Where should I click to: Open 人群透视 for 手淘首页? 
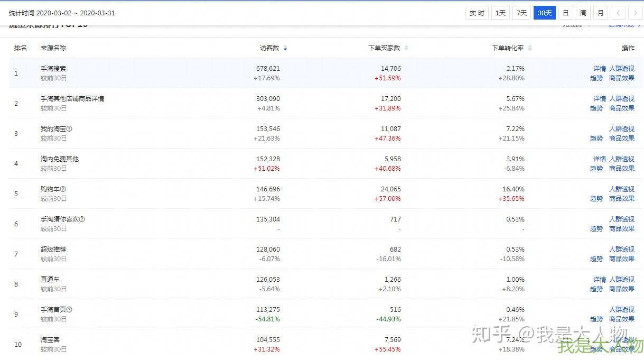(x=622, y=310)
